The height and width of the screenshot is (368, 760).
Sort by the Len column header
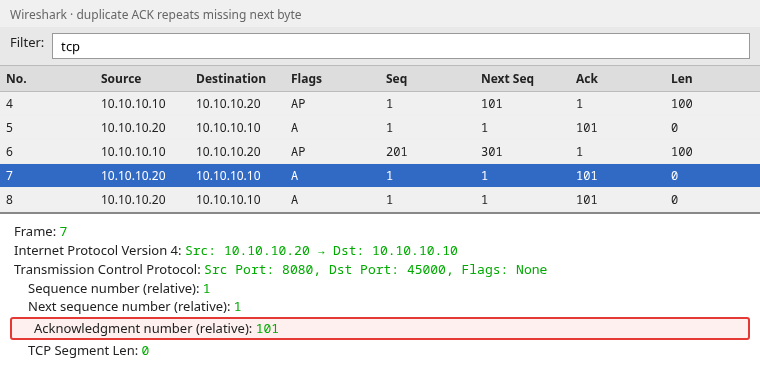tap(681, 79)
